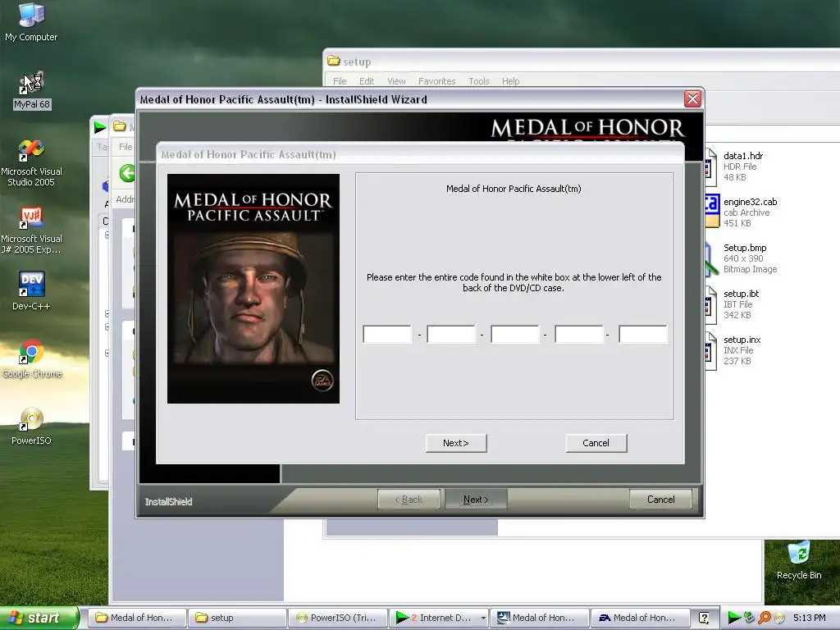Open the Recycle Bin
Image resolution: width=840 pixels, height=630 pixels.
pyautogui.click(x=799, y=559)
